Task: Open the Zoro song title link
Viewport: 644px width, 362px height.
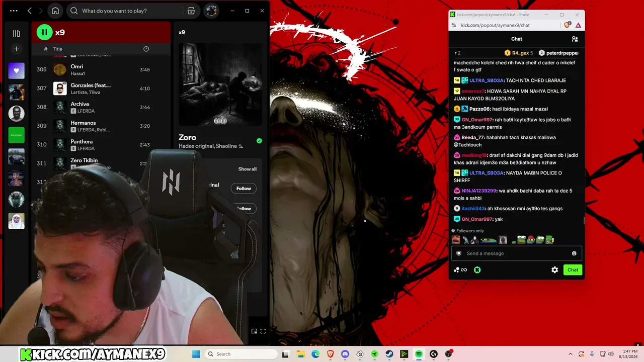Action: point(187,137)
